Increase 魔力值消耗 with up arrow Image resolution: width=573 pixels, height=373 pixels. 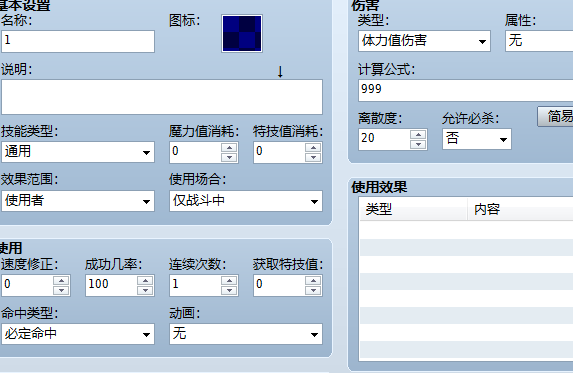coord(229,148)
